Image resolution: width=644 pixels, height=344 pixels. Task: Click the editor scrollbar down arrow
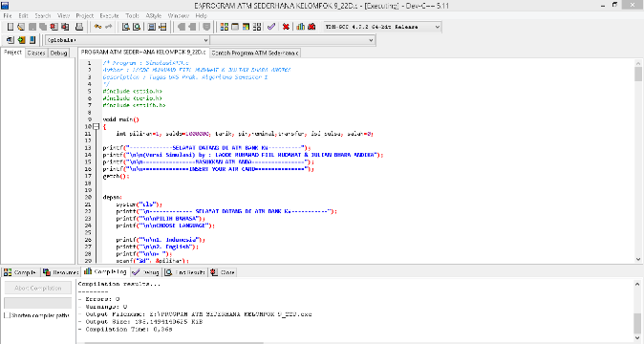(638, 259)
